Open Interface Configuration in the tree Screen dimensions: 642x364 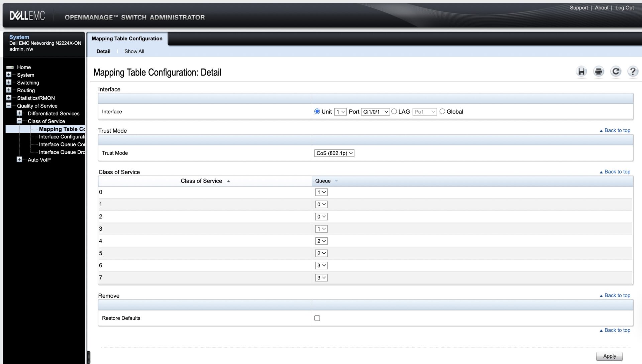pos(62,137)
